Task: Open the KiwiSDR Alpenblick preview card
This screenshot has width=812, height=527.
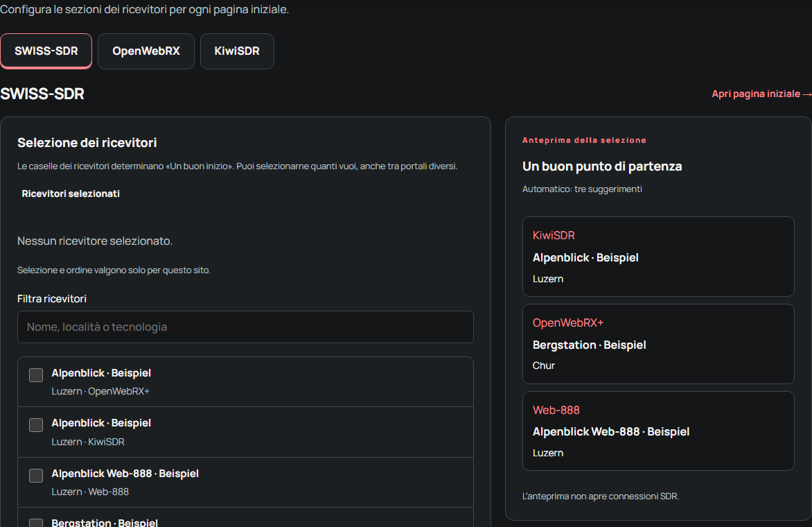Action: coord(658,257)
